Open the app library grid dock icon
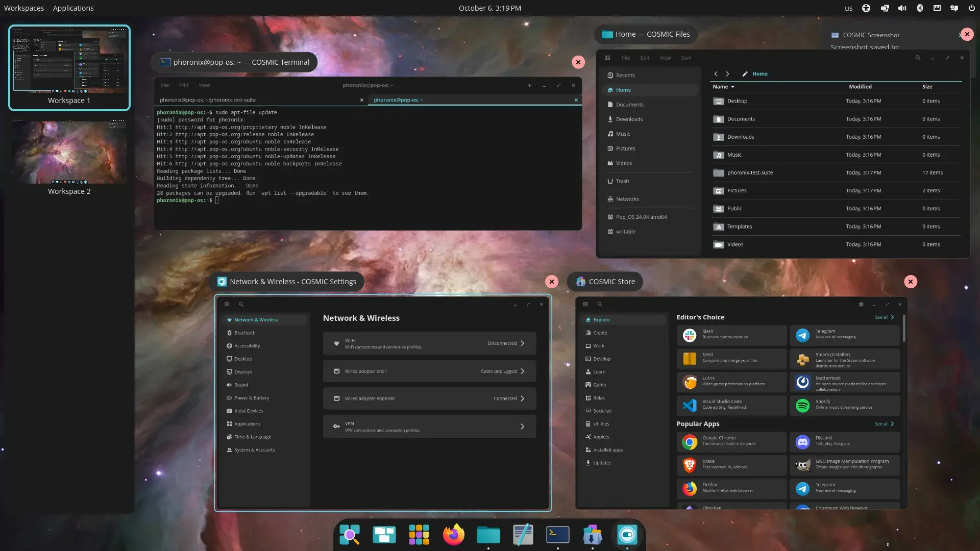 419,535
